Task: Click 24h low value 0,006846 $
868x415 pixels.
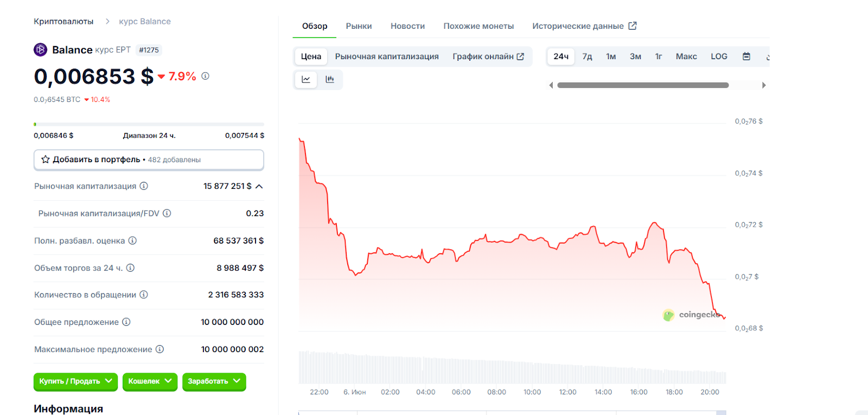Action: 54,136
